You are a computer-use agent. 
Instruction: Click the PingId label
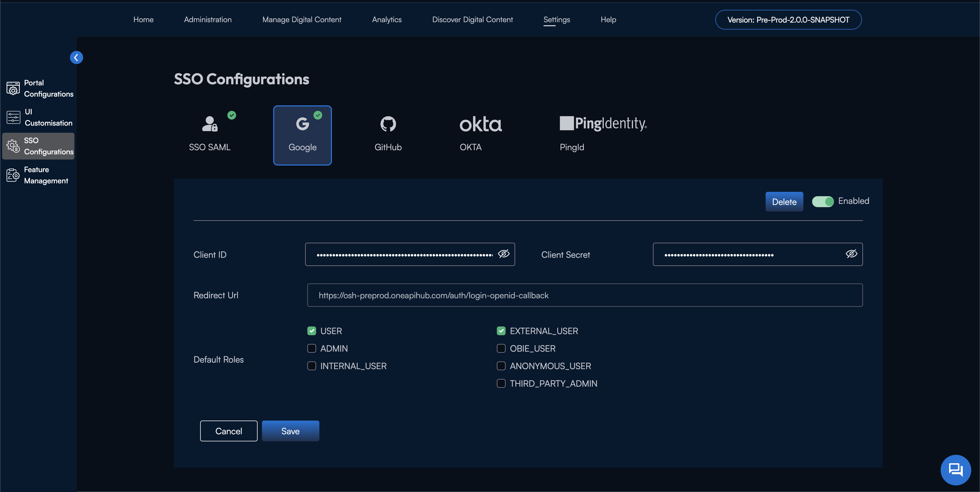tap(572, 147)
